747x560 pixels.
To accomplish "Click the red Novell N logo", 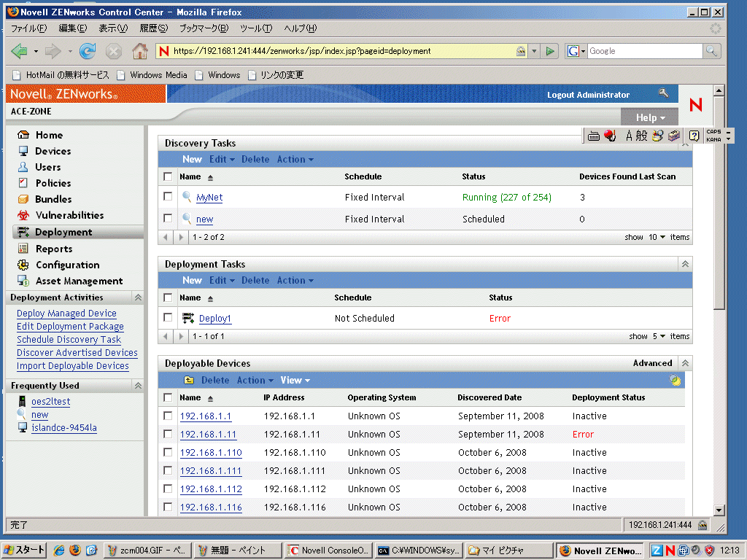I will (695, 104).
